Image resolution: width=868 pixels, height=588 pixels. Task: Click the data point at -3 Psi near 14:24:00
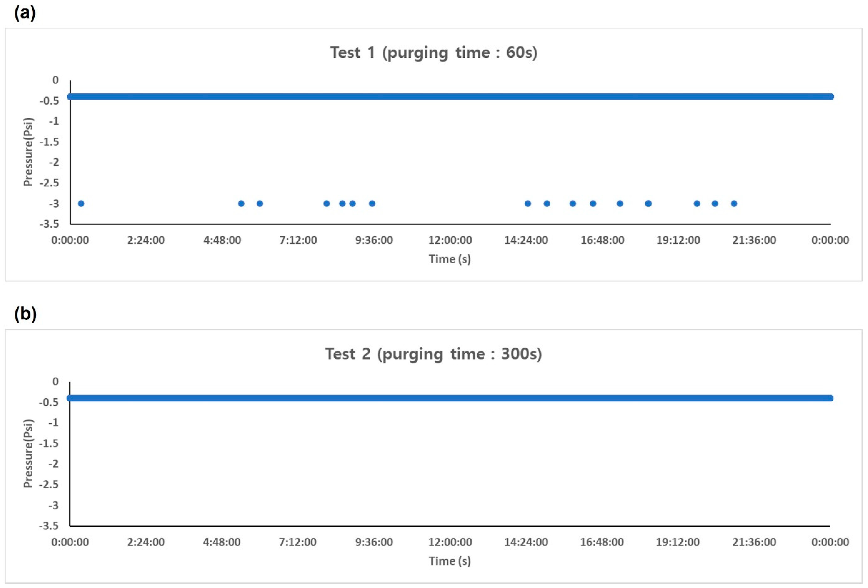point(528,204)
